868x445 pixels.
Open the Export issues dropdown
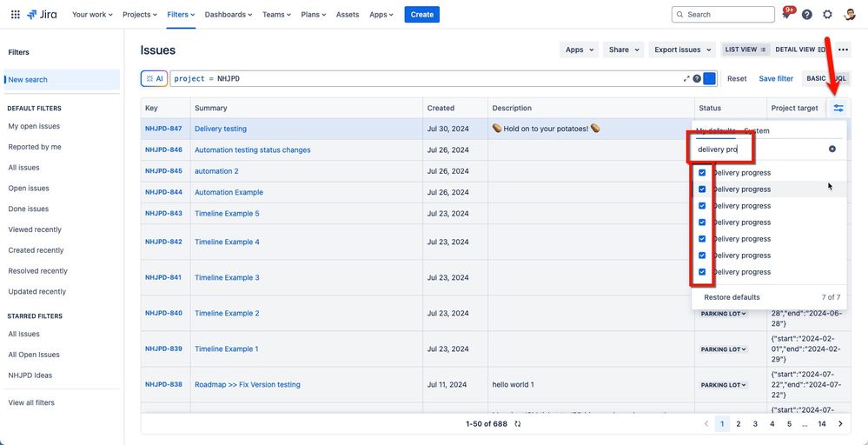pos(684,50)
